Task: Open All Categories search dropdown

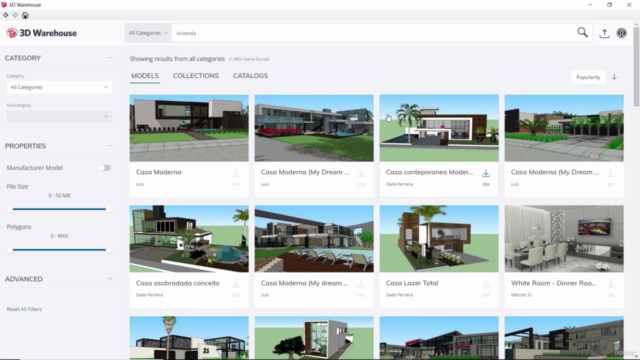Action: click(x=148, y=33)
